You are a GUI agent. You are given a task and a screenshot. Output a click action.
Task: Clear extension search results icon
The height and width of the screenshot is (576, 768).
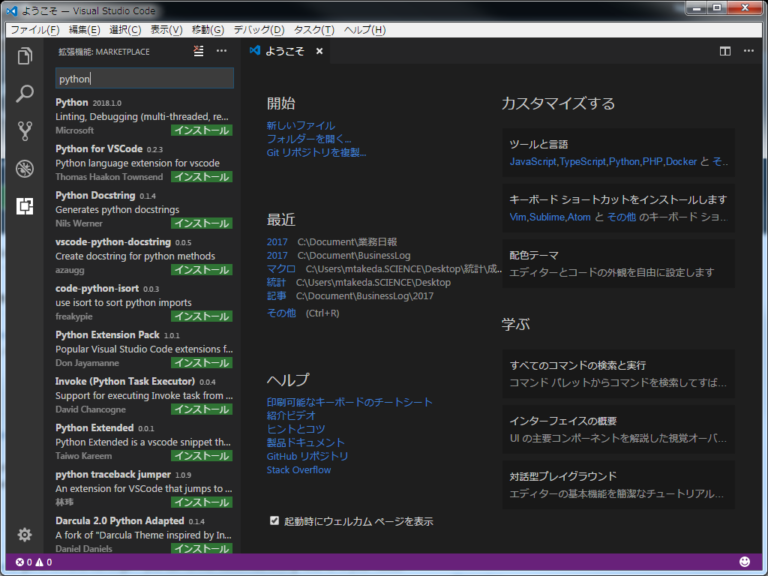[x=198, y=51]
